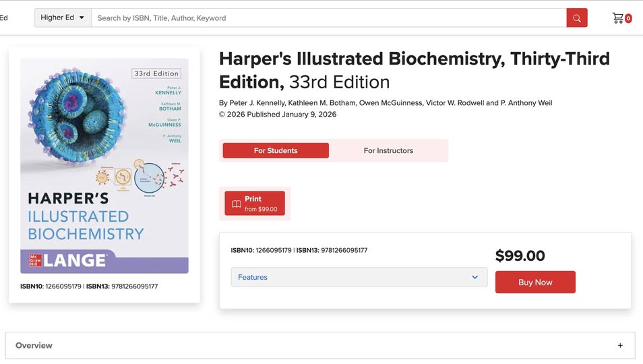Click the plus icon in Overview row
The width and height of the screenshot is (643, 364).
[620, 346]
